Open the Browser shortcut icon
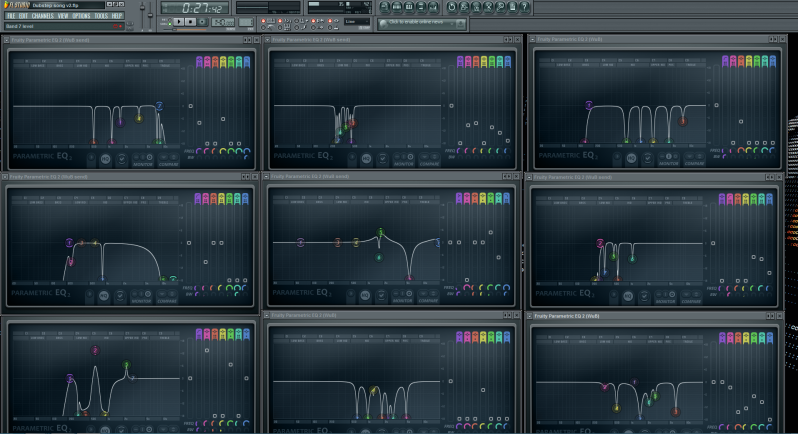 [421, 7]
